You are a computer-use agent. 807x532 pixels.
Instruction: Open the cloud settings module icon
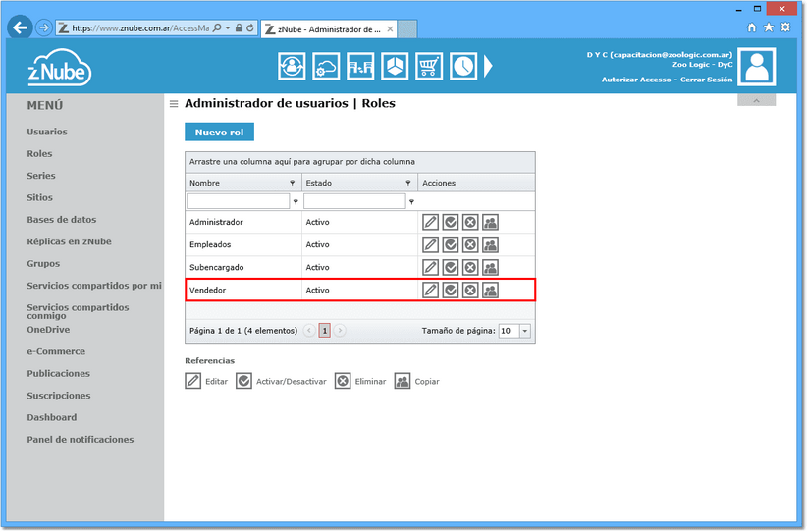(x=326, y=66)
